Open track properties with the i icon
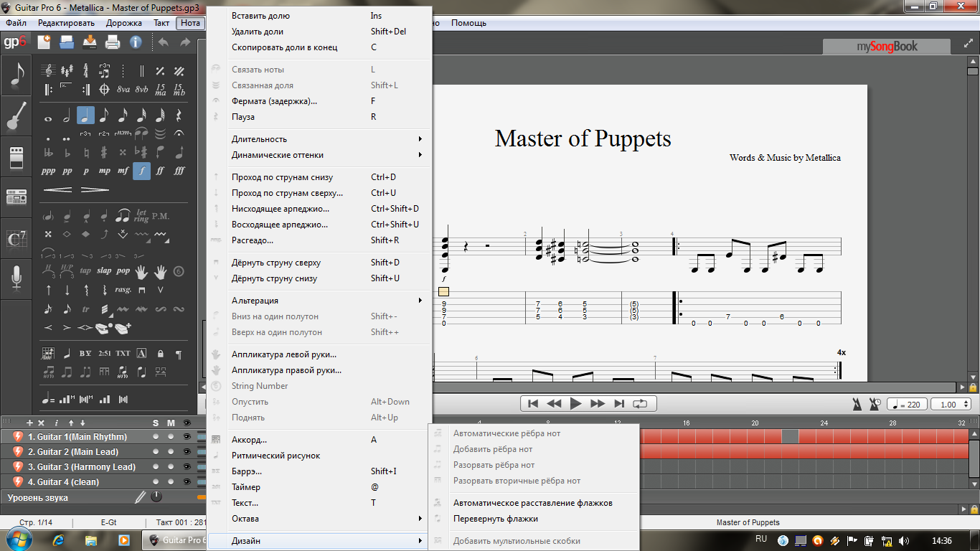Image resolution: width=980 pixels, height=551 pixels. click(x=56, y=423)
